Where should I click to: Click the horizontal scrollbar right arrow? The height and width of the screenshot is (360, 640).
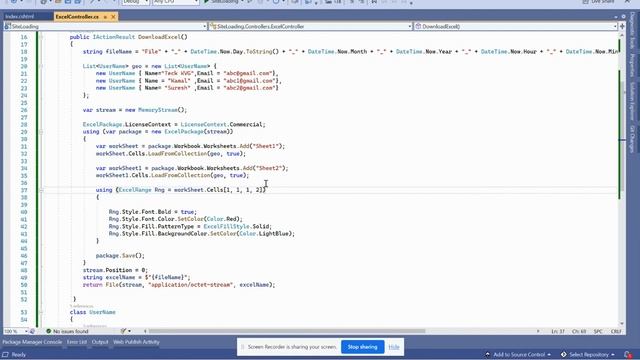click(x=538, y=331)
